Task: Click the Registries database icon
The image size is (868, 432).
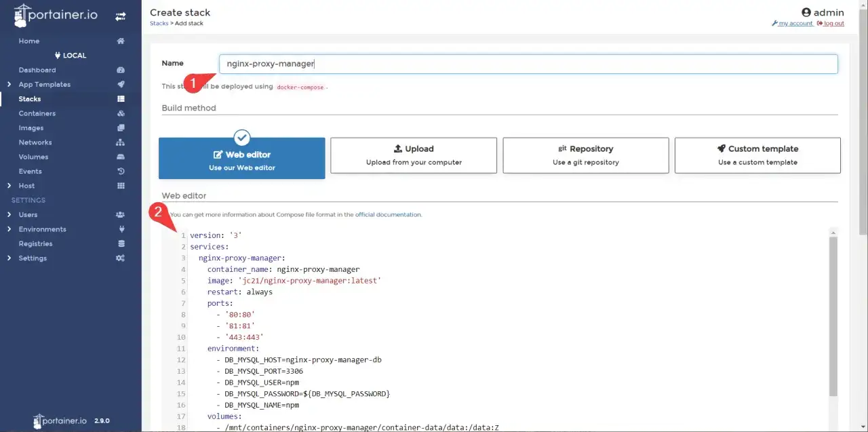Action: (x=121, y=243)
